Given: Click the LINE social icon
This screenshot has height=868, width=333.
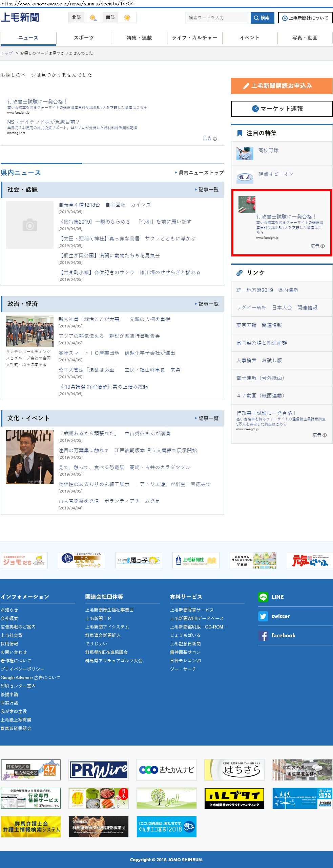Looking at the screenshot, I should click(263, 597).
